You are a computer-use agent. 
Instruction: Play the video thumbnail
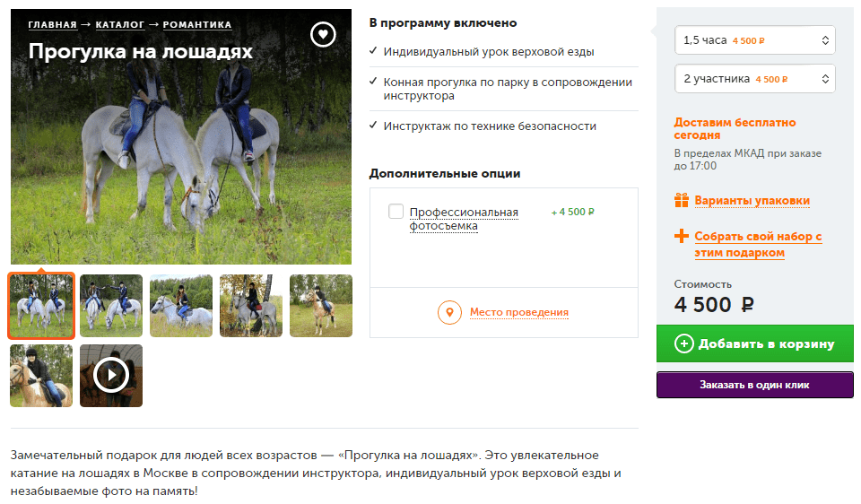pos(111,376)
